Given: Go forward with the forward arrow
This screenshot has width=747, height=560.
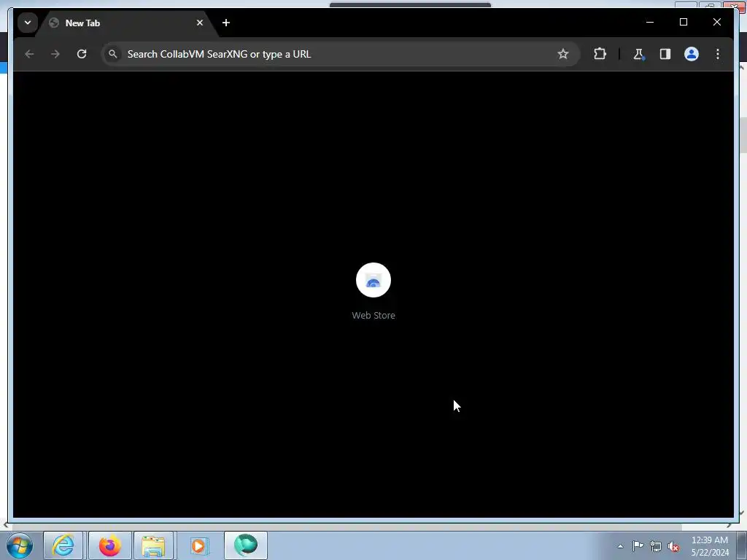Looking at the screenshot, I should [55, 54].
